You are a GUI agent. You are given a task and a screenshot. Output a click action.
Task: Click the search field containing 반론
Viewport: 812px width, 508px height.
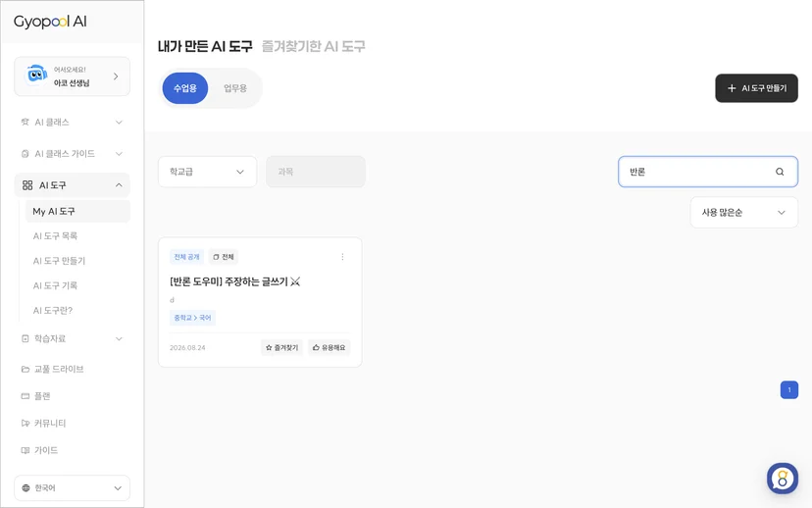[707, 172]
